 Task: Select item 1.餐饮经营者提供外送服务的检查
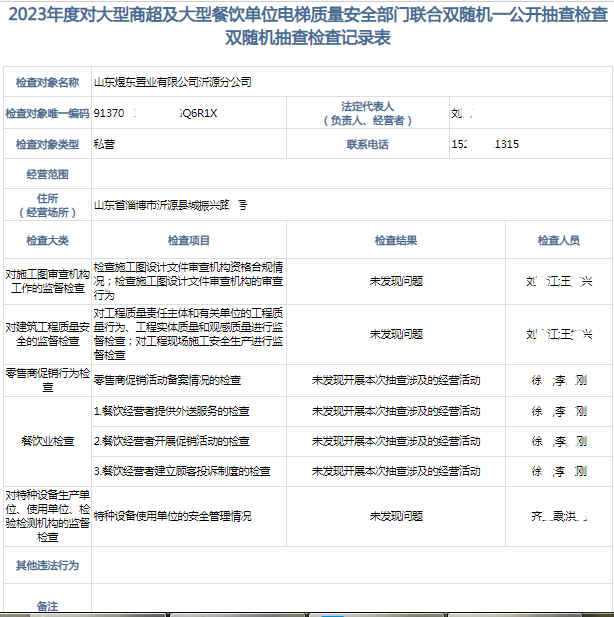[x=172, y=410]
